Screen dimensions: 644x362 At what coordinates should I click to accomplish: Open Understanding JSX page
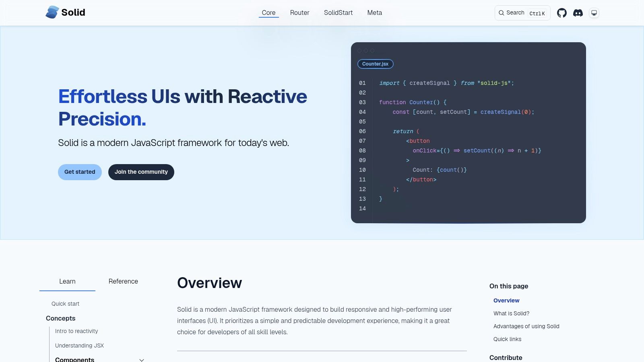[79, 346]
